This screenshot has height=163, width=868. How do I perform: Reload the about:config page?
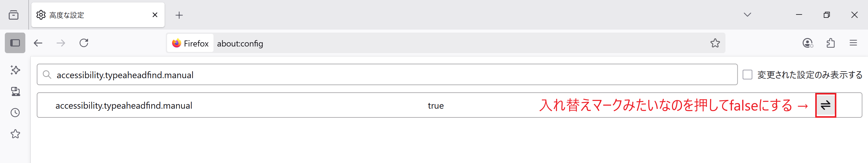pos(84,43)
